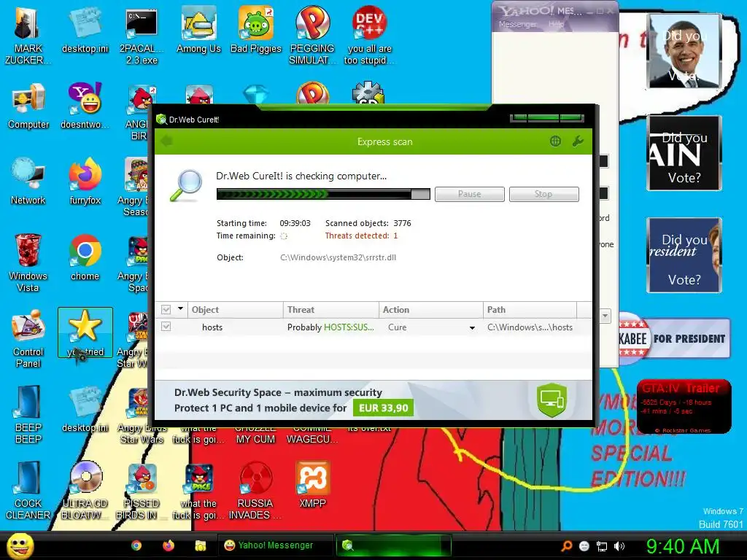Open the Control Panel desktop icon
Screen dimensions: 747x560
pyautogui.click(x=28, y=338)
